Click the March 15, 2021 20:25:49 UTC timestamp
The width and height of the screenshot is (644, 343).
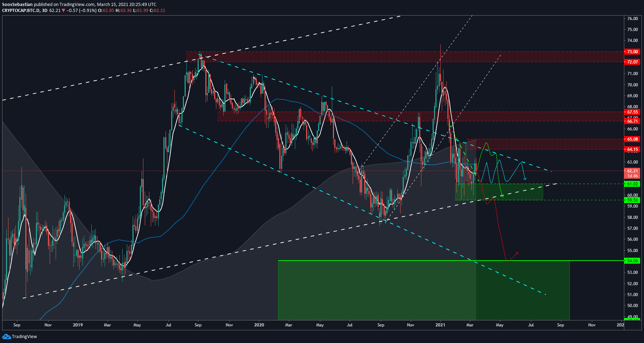point(127,5)
